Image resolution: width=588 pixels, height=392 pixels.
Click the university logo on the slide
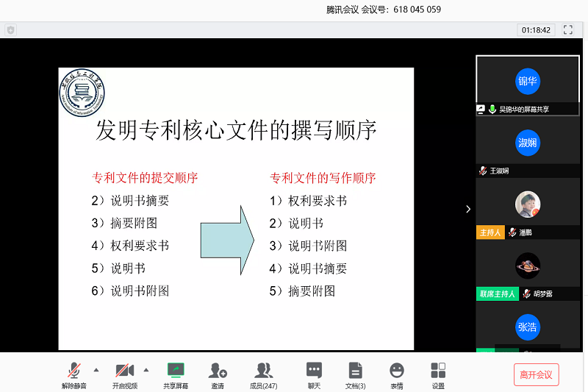point(82,93)
